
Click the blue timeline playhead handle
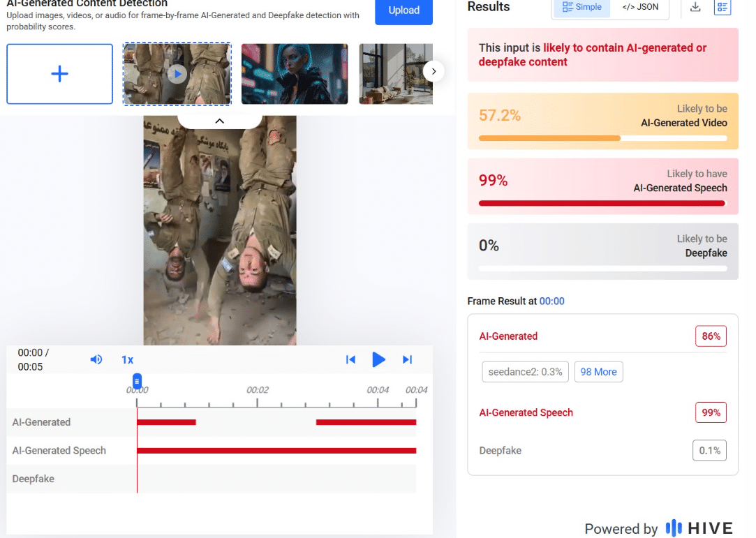[x=138, y=380]
